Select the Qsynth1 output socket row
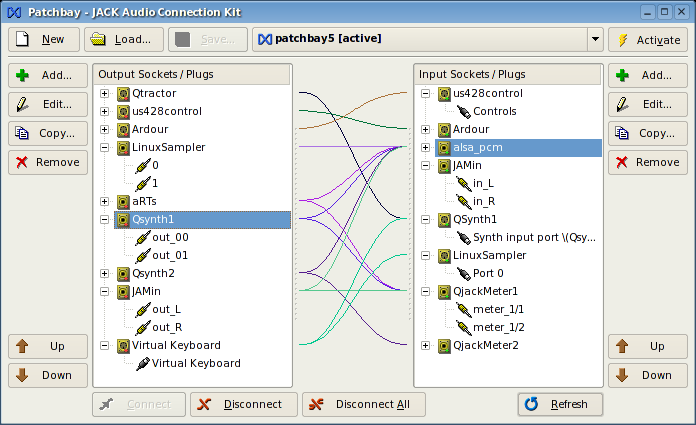This screenshot has width=696, height=425. [x=202, y=220]
